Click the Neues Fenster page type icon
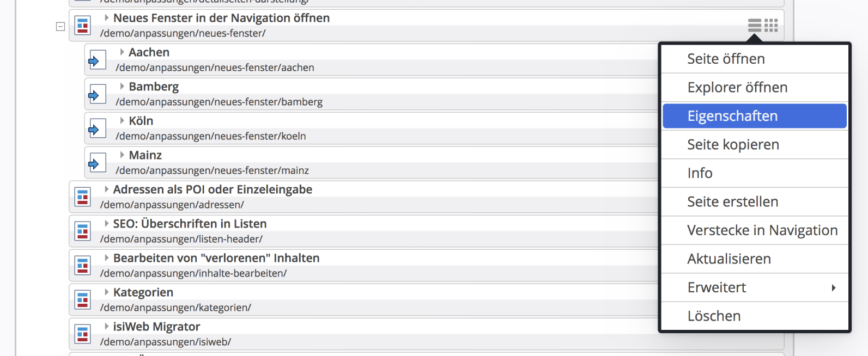This screenshot has width=868, height=356. click(x=83, y=26)
